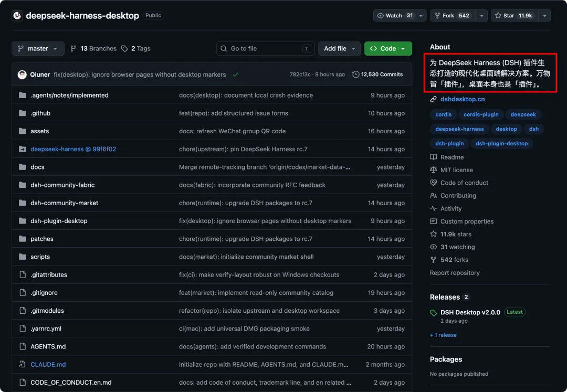567x392 pixels.
Task: Star the repository
Action: pyautogui.click(x=514, y=16)
